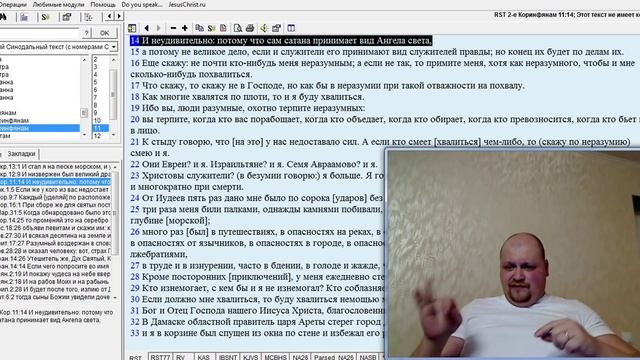Click the chapter list scroll-down arrow
This screenshot has width=640, height=360.
tap(113, 134)
